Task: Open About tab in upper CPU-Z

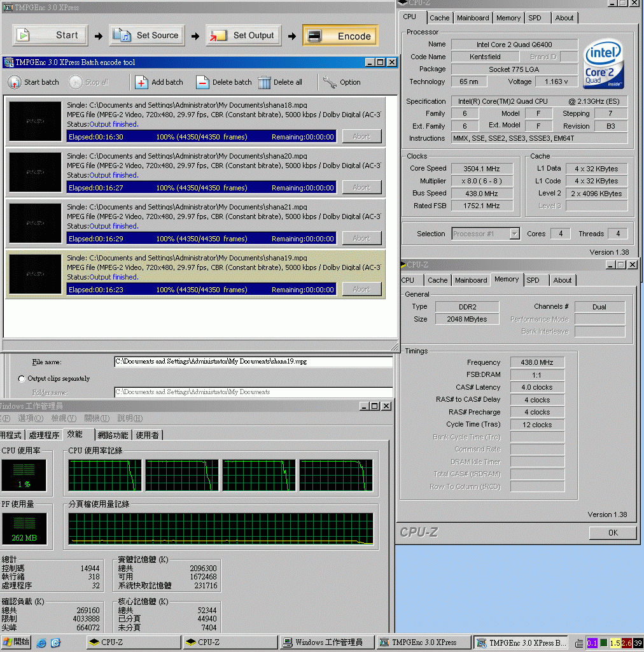Action: click(564, 18)
